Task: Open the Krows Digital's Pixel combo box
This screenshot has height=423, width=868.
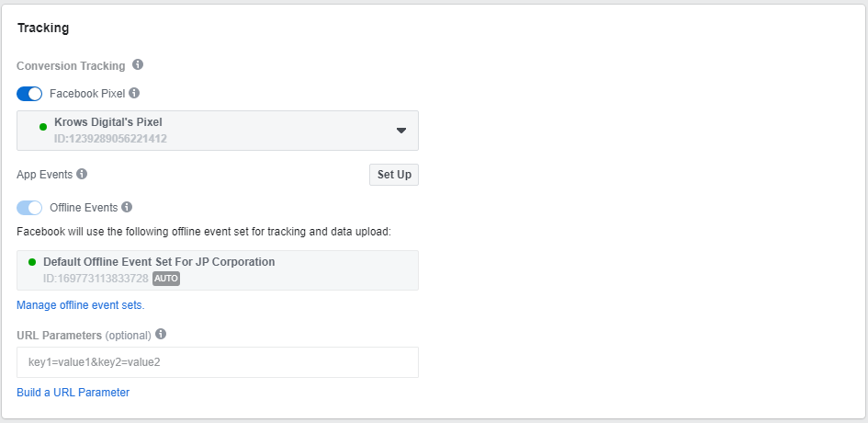Action: click(218, 131)
